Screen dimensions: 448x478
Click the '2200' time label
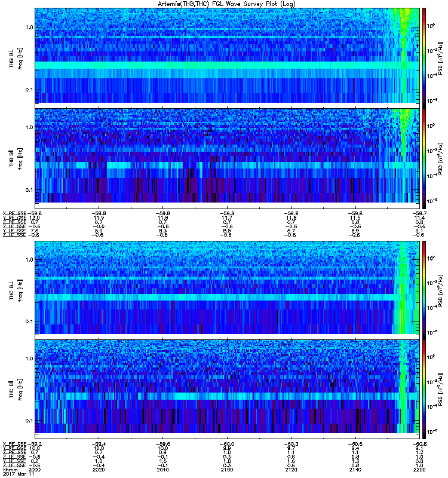coord(419,470)
